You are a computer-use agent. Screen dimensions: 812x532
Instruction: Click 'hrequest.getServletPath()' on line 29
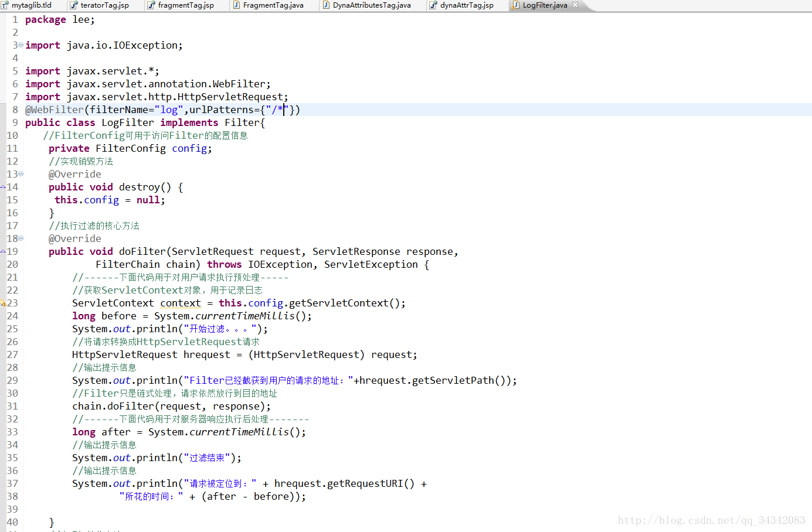tap(432, 381)
